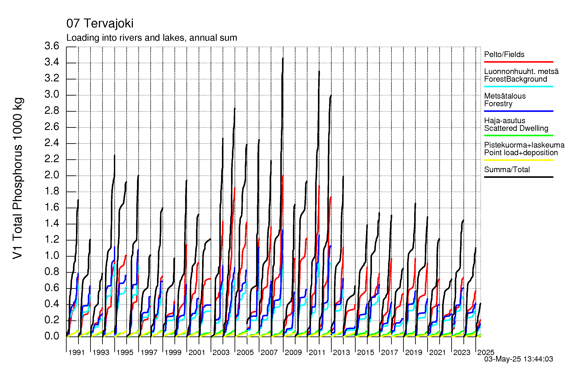The image size is (588, 370).
Task: Click the blue Forestry legend line
Action: (x=519, y=111)
